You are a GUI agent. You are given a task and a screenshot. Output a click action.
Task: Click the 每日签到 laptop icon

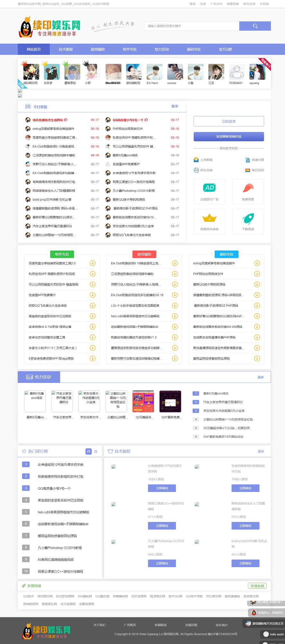tap(247, 170)
